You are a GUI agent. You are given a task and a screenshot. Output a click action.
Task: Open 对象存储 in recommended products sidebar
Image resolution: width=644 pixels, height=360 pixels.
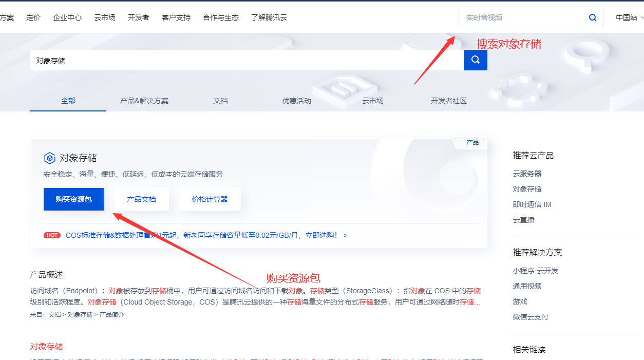click(x=527, y=189)
